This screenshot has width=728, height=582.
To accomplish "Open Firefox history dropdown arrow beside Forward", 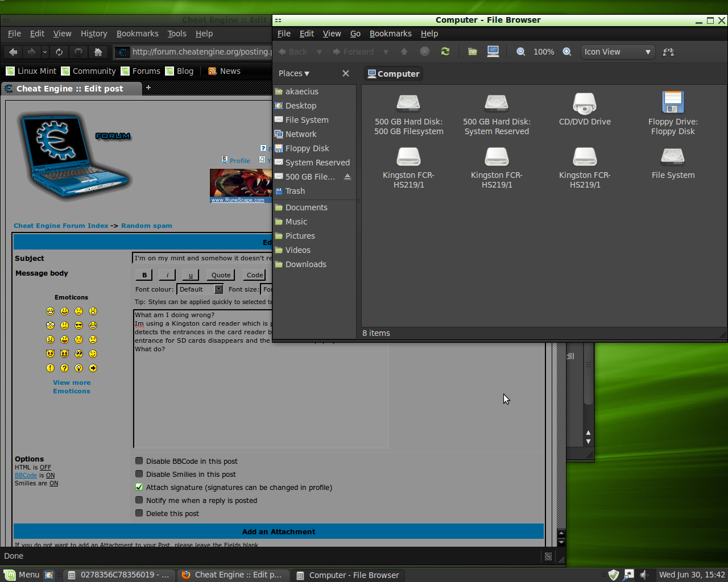I will [45, 52].
